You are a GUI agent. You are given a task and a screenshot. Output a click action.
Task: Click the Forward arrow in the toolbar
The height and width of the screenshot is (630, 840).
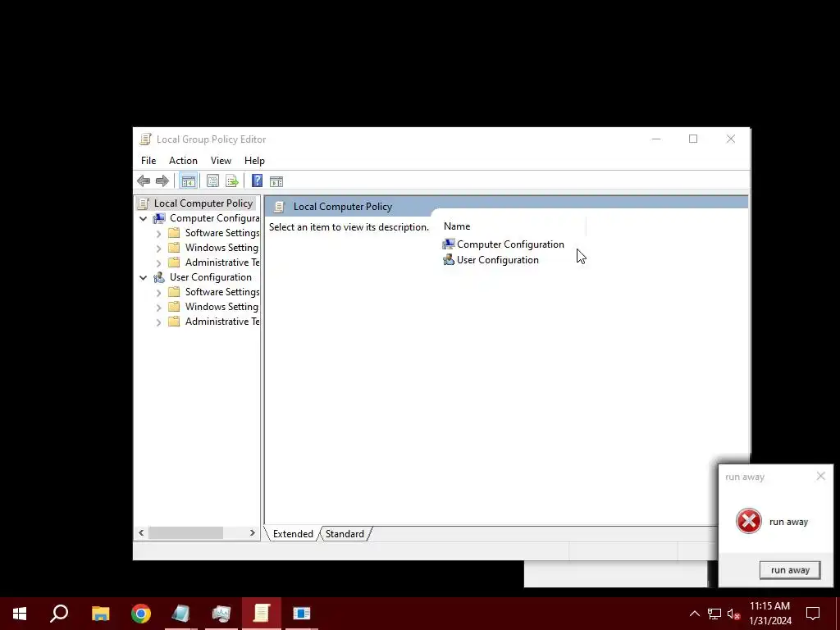[x=162, y=181]
